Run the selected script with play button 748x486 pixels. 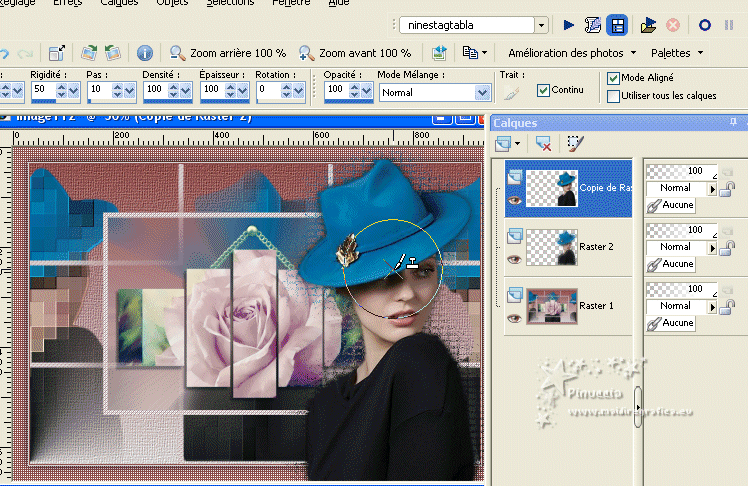click(570, 25)
